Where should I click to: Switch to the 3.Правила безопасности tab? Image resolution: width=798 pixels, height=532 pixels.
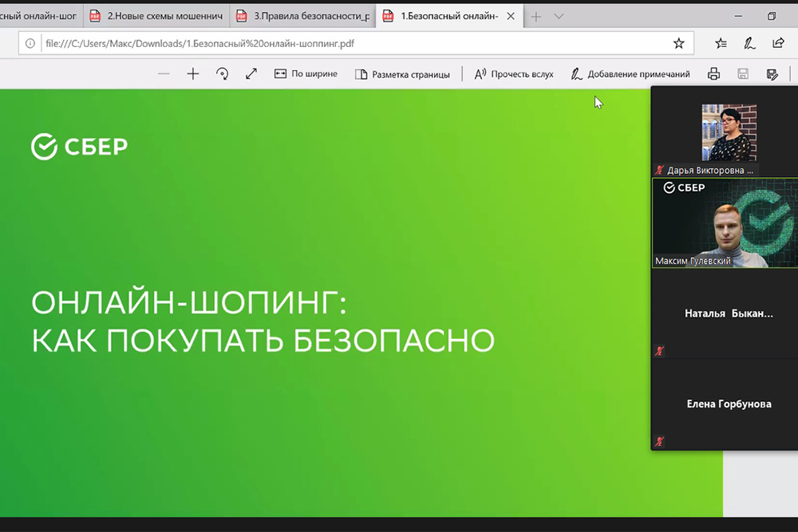(x=303, y=16)
